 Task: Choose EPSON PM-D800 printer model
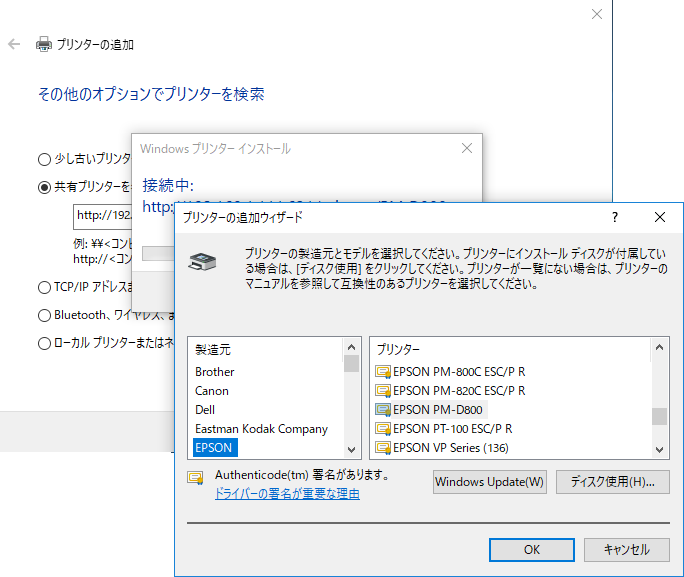pyautogui.click(x=438, y=410)
